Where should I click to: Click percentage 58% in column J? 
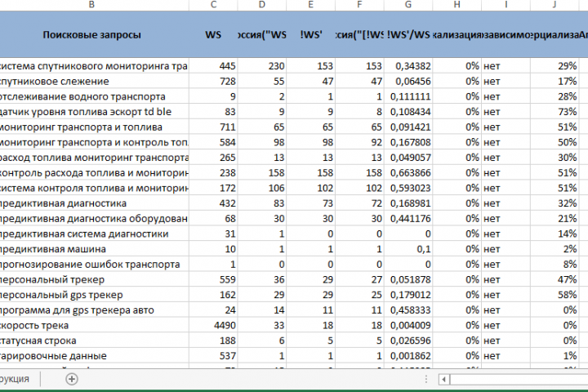(555, 295)
